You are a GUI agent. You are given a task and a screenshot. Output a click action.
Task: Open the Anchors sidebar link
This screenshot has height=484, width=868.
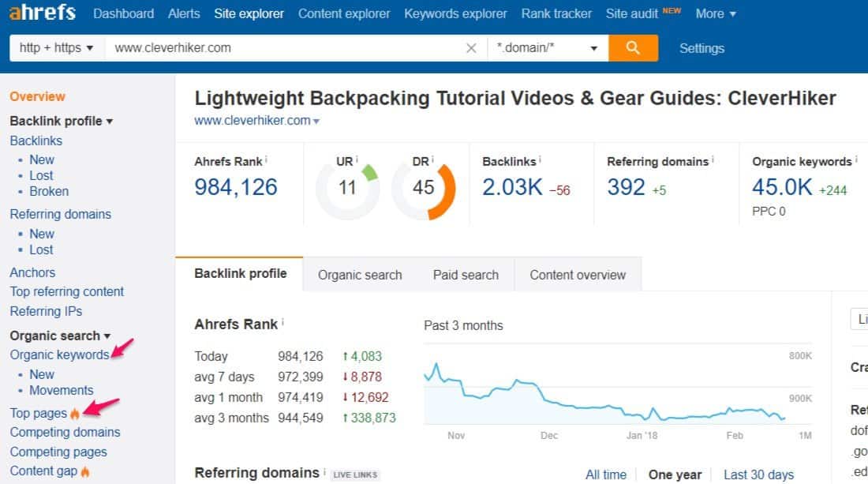point(32,272)
